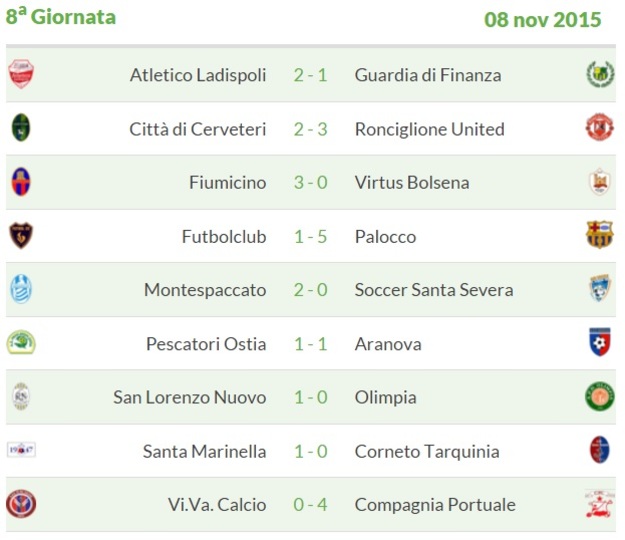Click the Compagnia Portuale logo

[x=599, y=504]
